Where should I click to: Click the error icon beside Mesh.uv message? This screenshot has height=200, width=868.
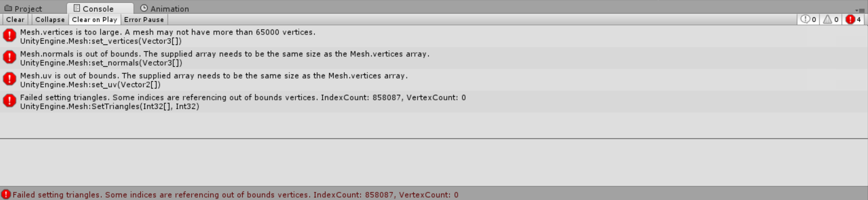click(x=9, y=79)
